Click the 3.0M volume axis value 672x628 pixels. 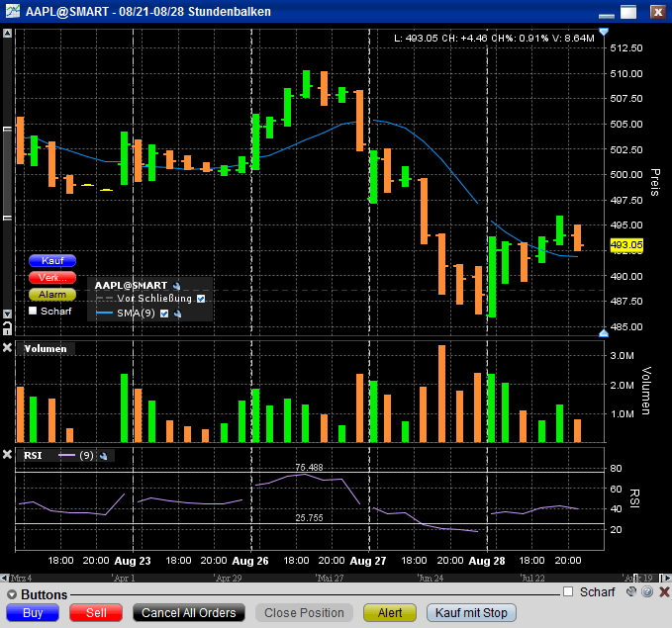[x=622, y=356]
